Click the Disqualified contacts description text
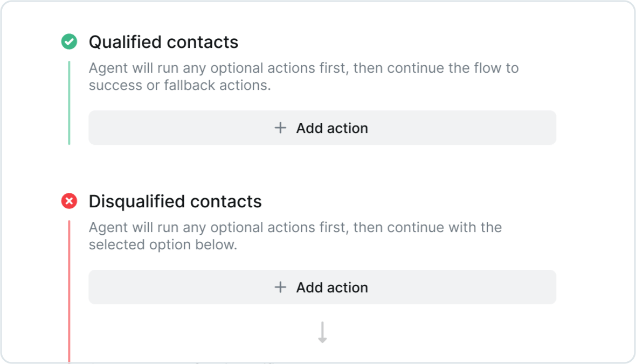Viewport: 636px width, 364px height. (295, 235)
